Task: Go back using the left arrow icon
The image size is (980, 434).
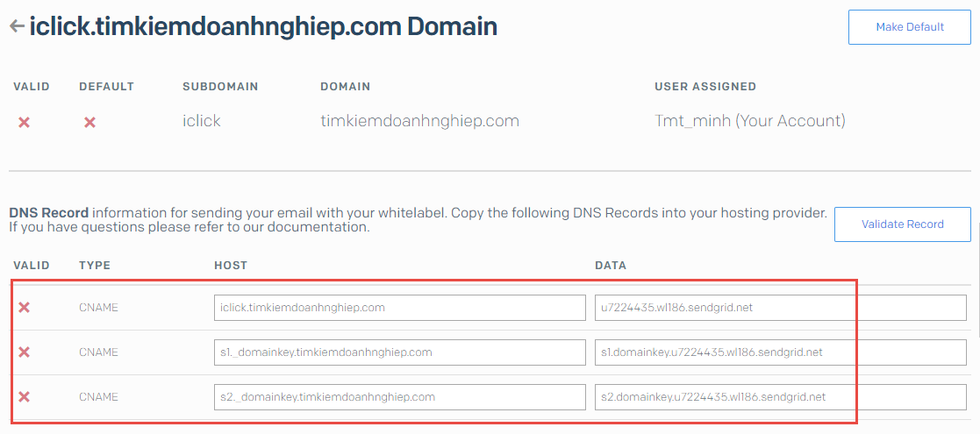Action: click(x=17, y=27)
